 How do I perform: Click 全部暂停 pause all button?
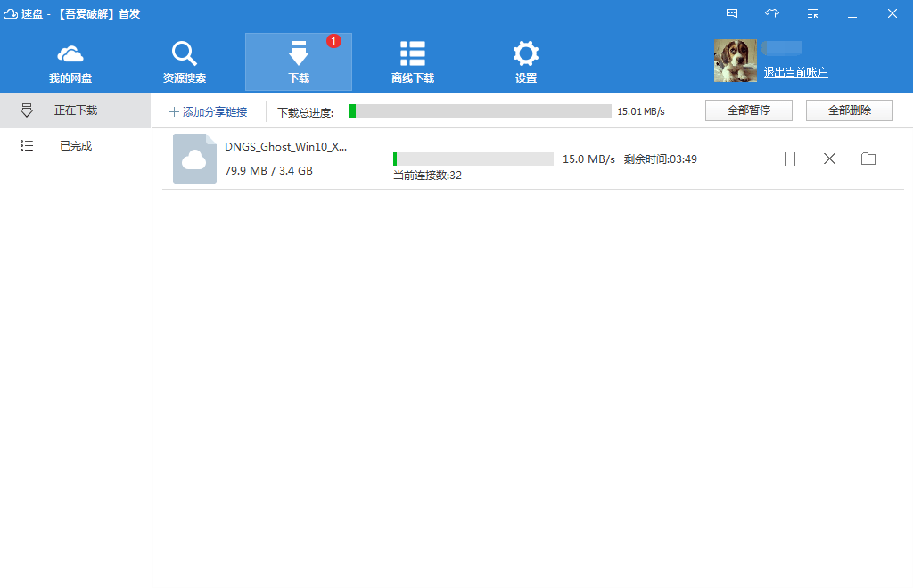pyautogui.click(x=749, y=110)
